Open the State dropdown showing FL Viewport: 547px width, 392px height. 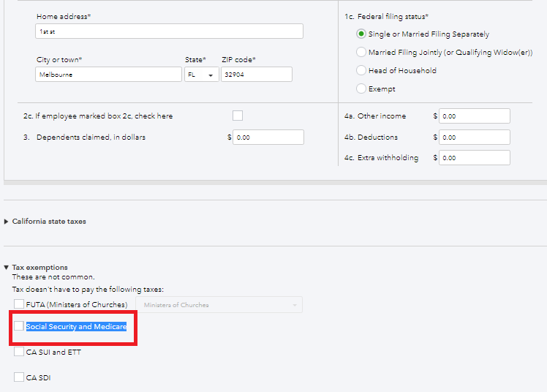pyautogui.click(x=202, y=75)
